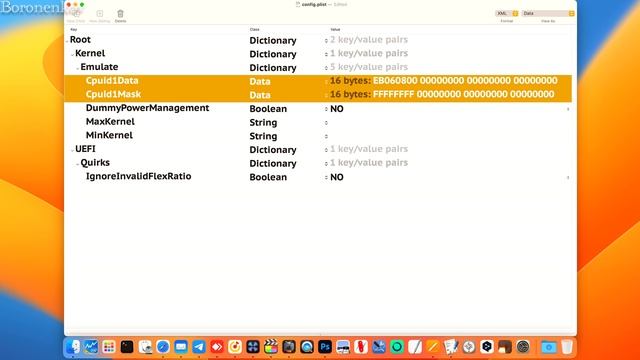Screen dimensions: 640x360
Task: Select the DummyPowerManagement key
Action: [147, 108]
